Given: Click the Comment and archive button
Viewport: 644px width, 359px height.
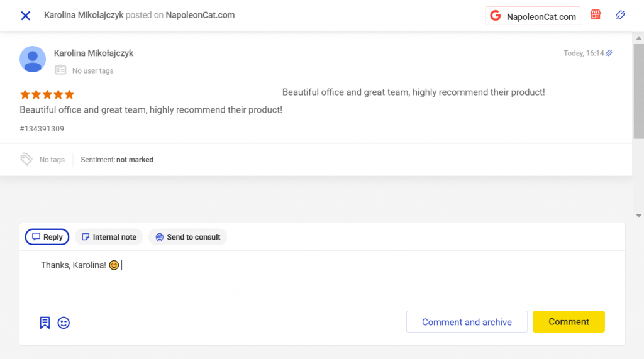Looking at the screenshot, I should coord(466,322).
